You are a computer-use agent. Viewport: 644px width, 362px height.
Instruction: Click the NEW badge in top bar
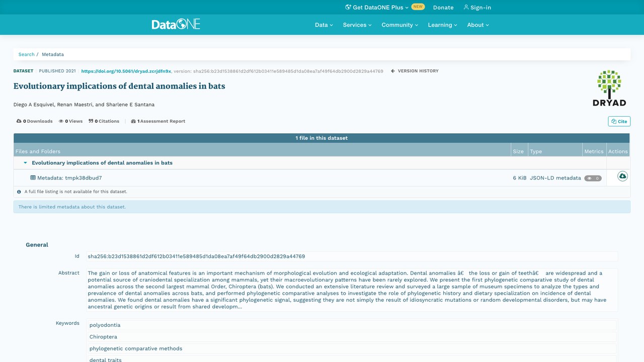click(418, 7)
